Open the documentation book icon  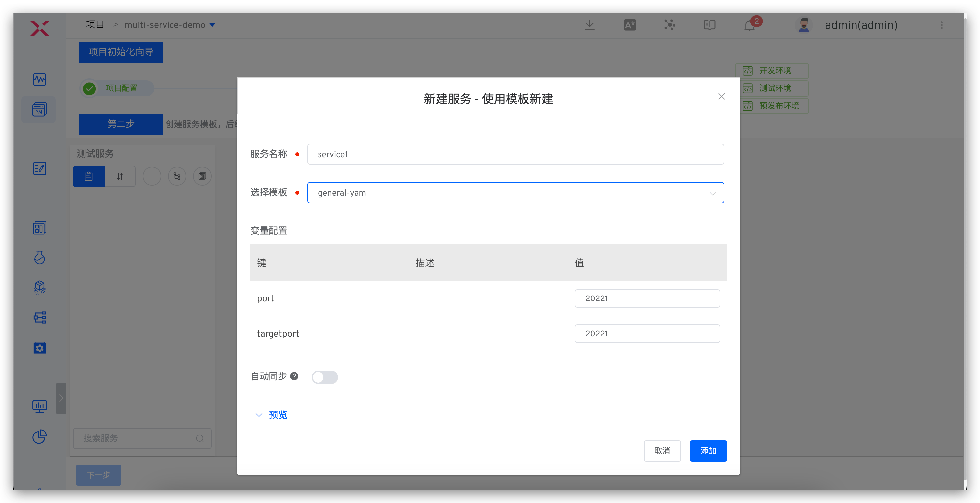tap(709, 25)
